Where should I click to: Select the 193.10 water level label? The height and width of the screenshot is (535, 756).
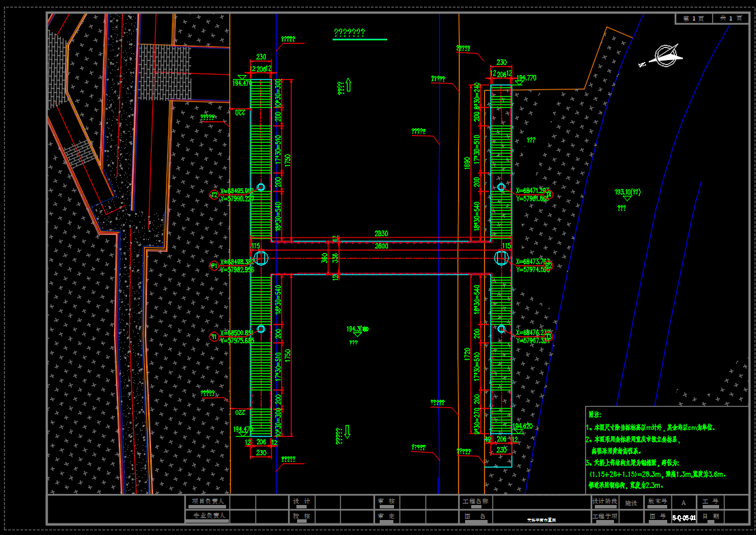click(627, 192)
